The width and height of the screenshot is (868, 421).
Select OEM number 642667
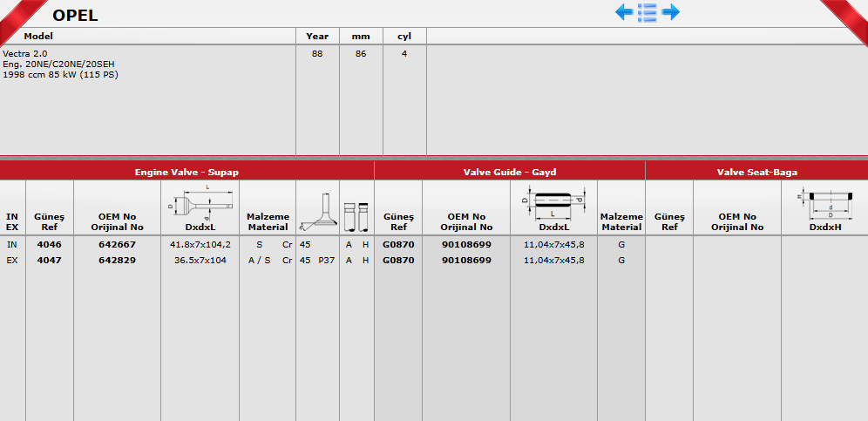pyautogui.click(x=117, y=245)
